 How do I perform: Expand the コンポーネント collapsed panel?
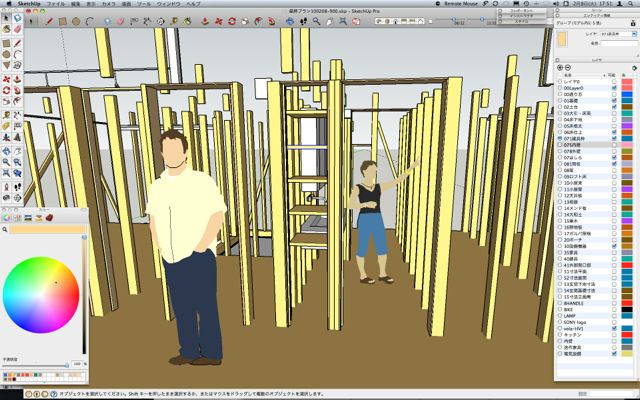tap(521, 11)
